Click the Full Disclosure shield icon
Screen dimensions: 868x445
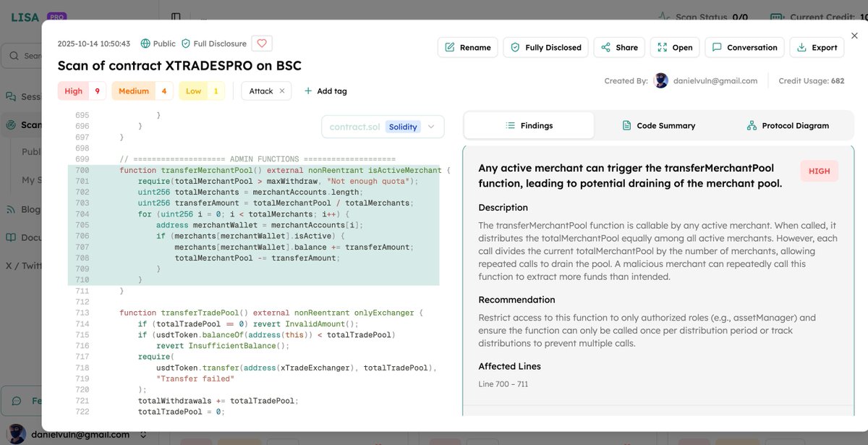point(186,43)
